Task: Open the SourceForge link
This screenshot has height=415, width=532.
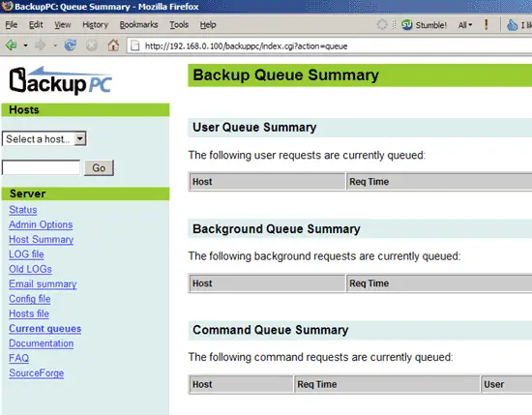Action: tap(37, 373)
